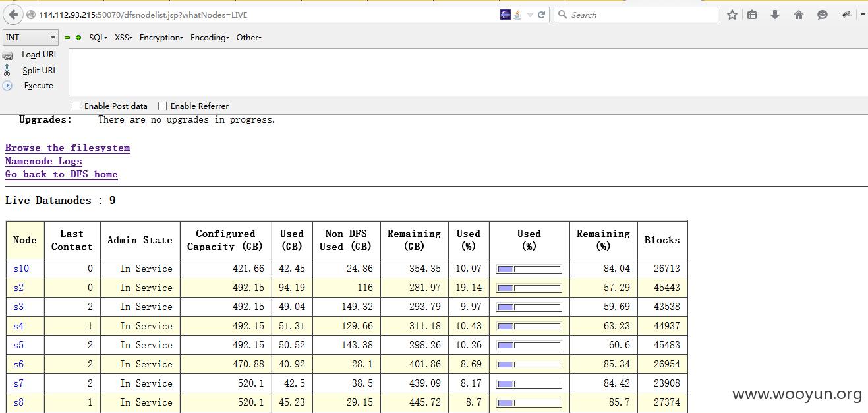Enable the Post data checkbox
This screenshot has height=413, width=868.
click(76, 106)
